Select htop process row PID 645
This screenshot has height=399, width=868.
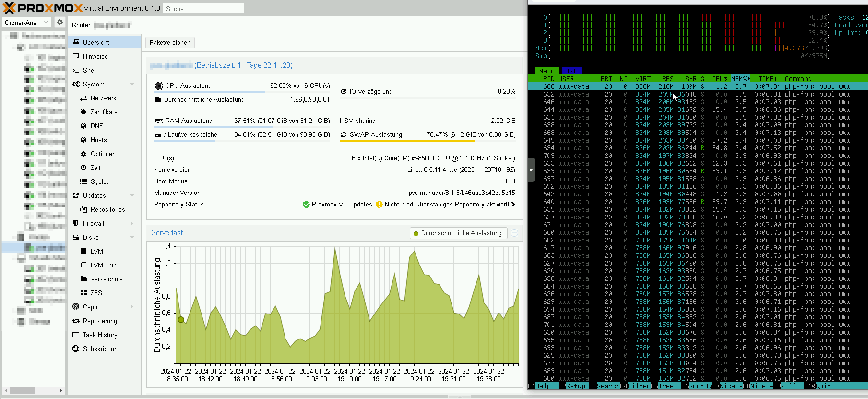tap(698, 140)
